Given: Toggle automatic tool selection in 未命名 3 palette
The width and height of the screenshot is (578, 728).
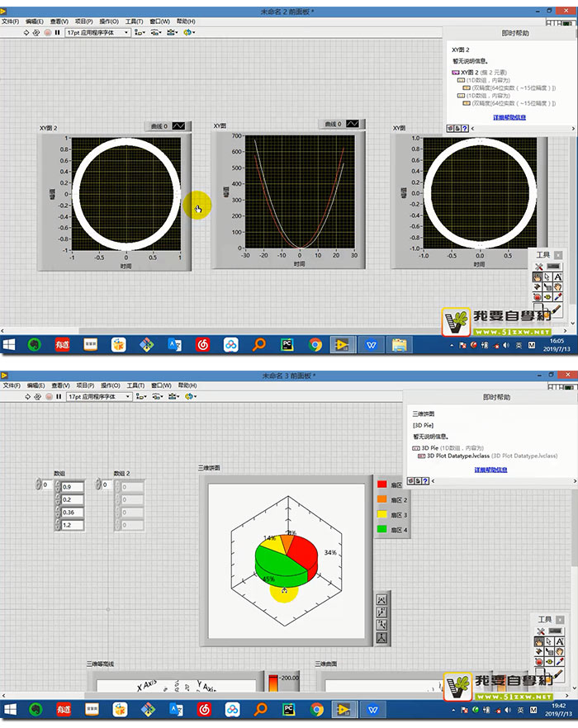Looking at the screenshot, I should tap(548, 631).
